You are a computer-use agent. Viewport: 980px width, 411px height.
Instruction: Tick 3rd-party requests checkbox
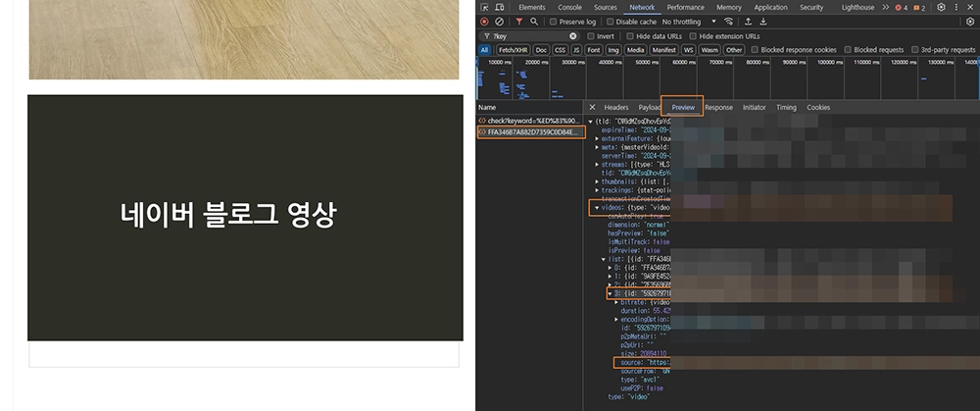pyautogui.click(x=915, y=49)
